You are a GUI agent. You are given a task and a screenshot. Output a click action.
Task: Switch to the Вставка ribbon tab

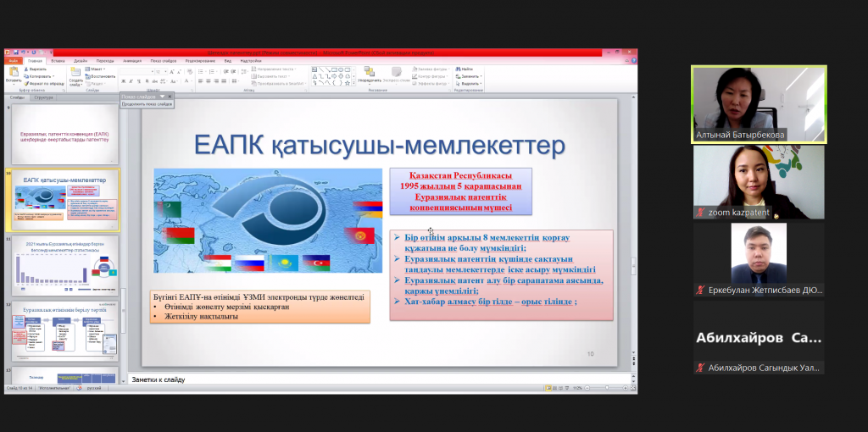click(58, 61)
